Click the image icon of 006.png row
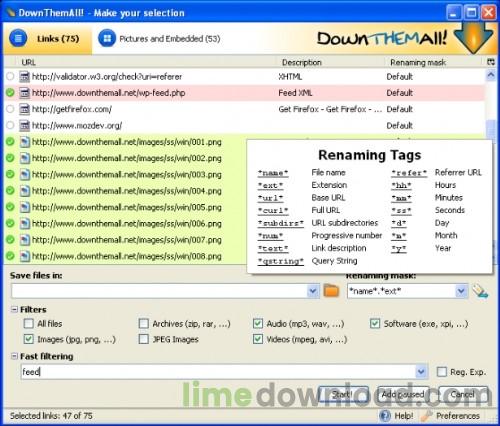 [x=24, y=223]
